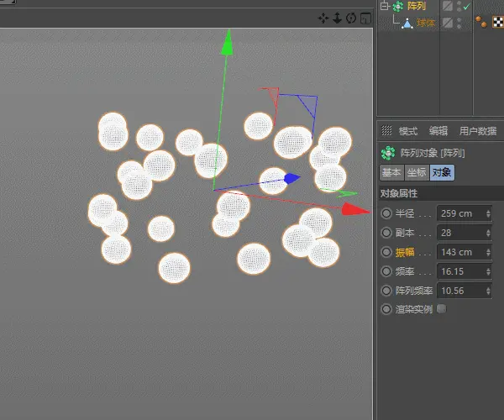Toggle the green enable checkmark for 阵列
This screenshot has height=420, width=504.
(x=466, y=7)
